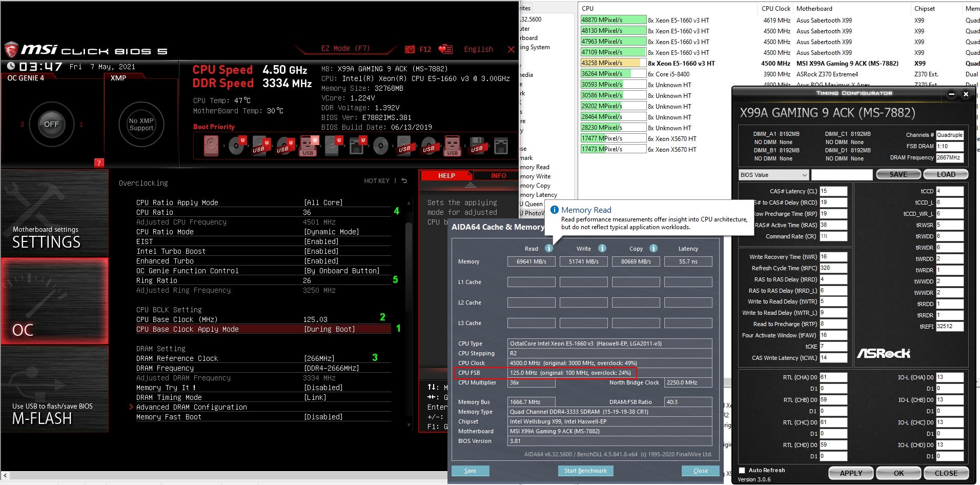Toggle the XMP No XMP Support button
The width and height of the screenshot is (980, 485).
tap(141, 124)
